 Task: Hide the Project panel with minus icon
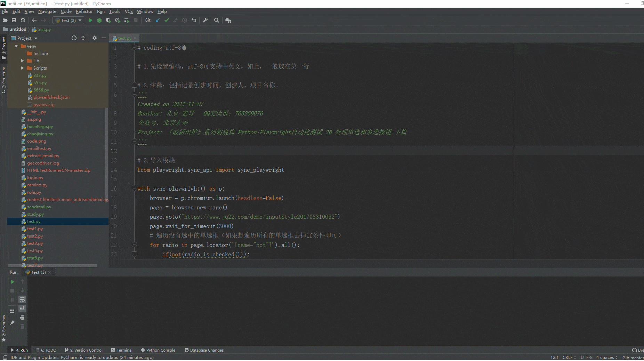coord(104,38)
